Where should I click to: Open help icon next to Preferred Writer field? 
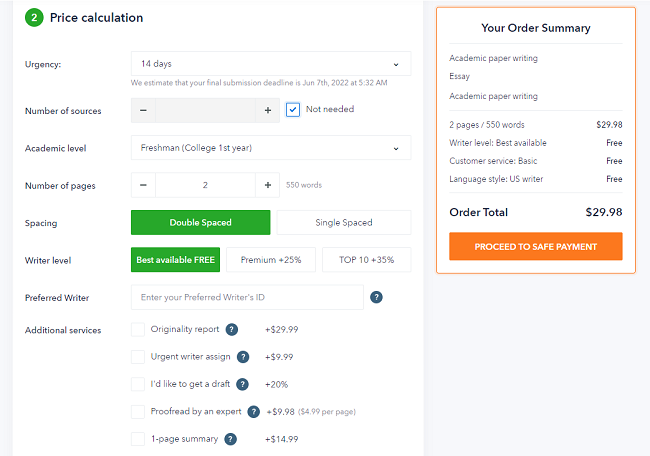[x=376, y=297]
